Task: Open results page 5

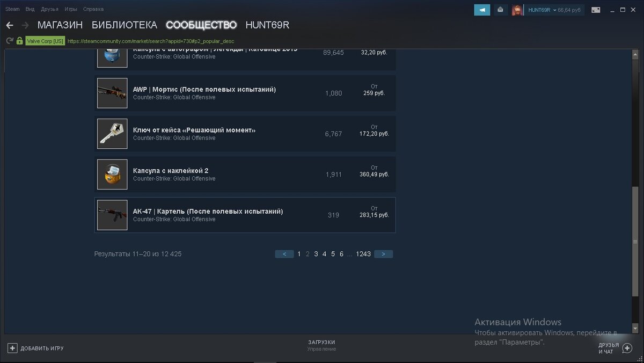Action: 333,254
